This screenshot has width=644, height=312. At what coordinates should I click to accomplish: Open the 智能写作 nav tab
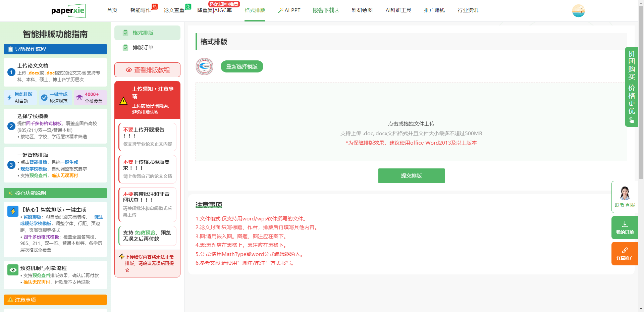(x=140, y=10)
